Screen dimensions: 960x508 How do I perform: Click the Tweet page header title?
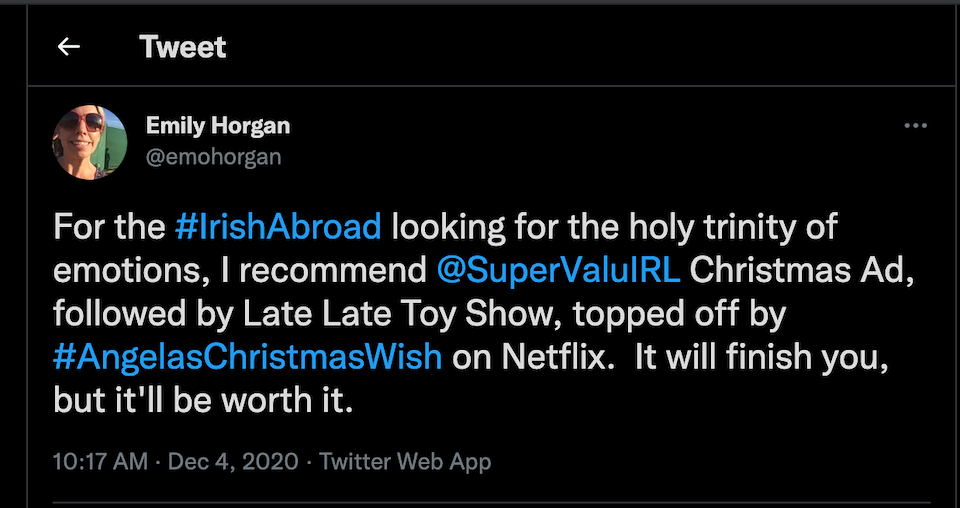coord(182,47)
